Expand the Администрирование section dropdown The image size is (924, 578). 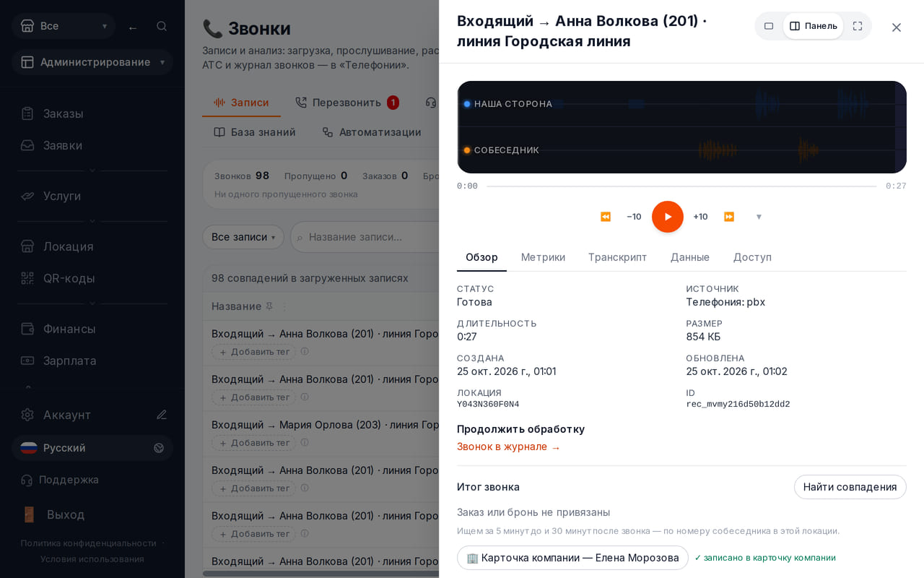point(92,62)
